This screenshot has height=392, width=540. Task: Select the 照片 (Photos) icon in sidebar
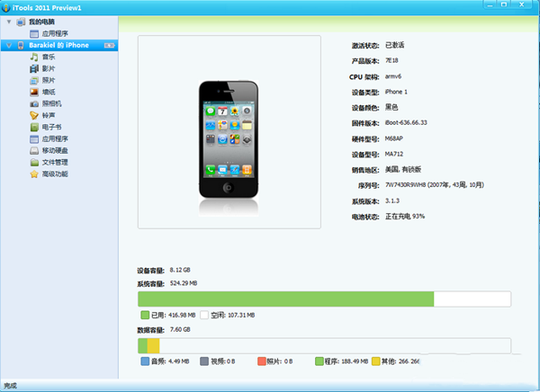point(34,80)
